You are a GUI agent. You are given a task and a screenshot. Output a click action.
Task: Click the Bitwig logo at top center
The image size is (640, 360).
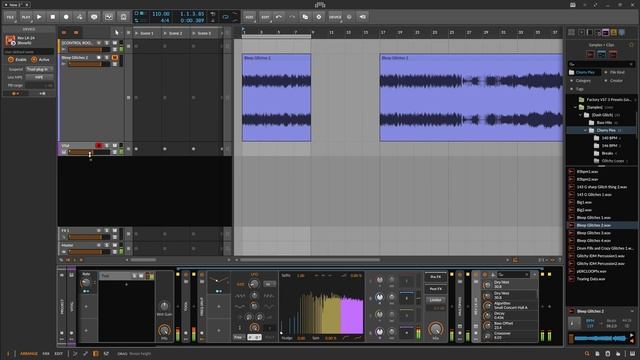click(320, 5)
